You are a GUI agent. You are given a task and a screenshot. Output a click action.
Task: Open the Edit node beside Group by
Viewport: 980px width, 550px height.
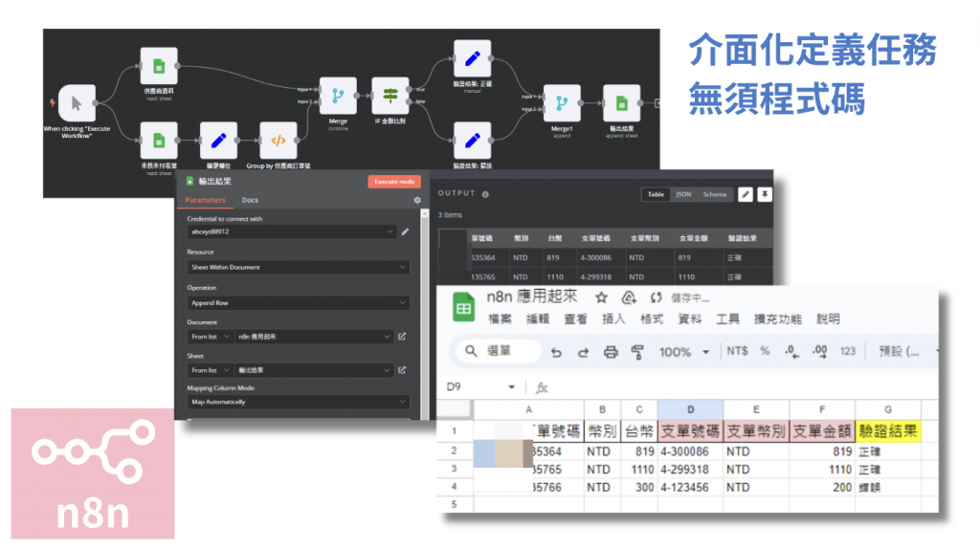click(x=218, y=141)
